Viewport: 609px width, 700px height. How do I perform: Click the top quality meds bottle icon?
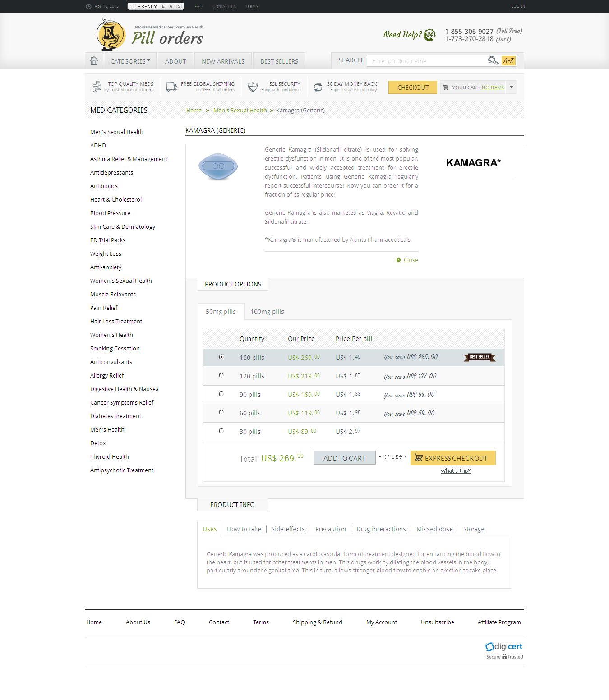coord(97,86)
